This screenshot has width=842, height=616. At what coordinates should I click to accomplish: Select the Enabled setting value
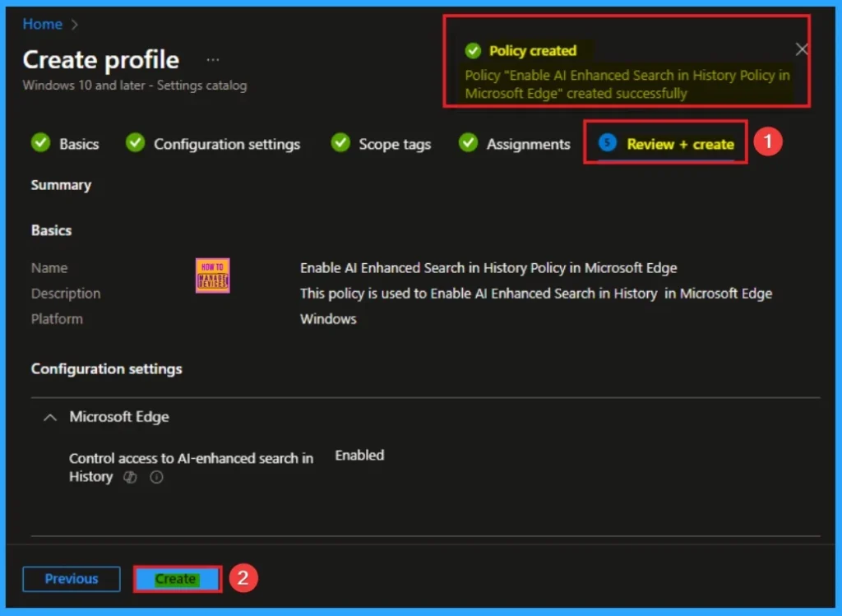(359, 456)
